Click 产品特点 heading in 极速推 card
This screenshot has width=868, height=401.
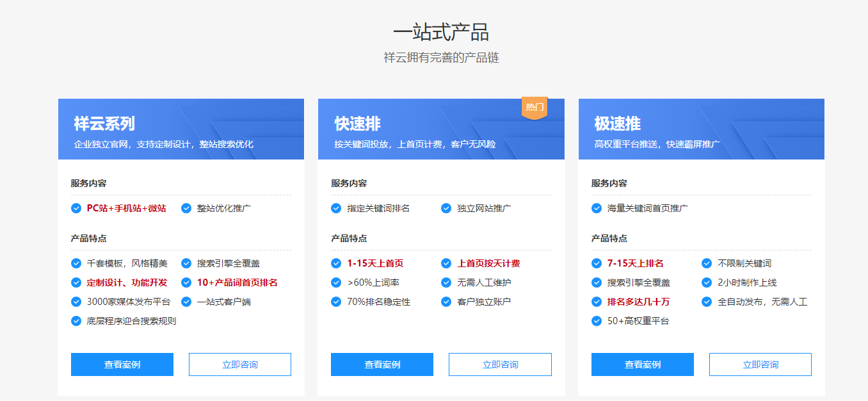click(x=609, y=238)
